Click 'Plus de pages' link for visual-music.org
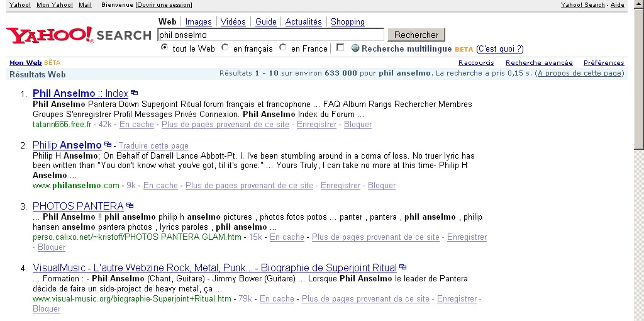The height and width of the screenshot is (321, 644). [x=365, y=298]
